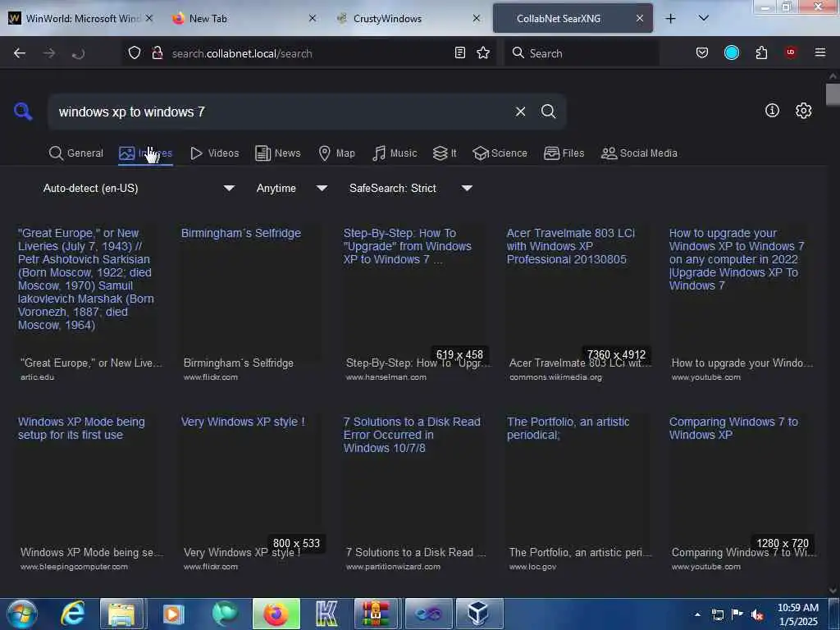
Task: Open the Action Center flag tray icon
Action: click(x=737, y=614)
